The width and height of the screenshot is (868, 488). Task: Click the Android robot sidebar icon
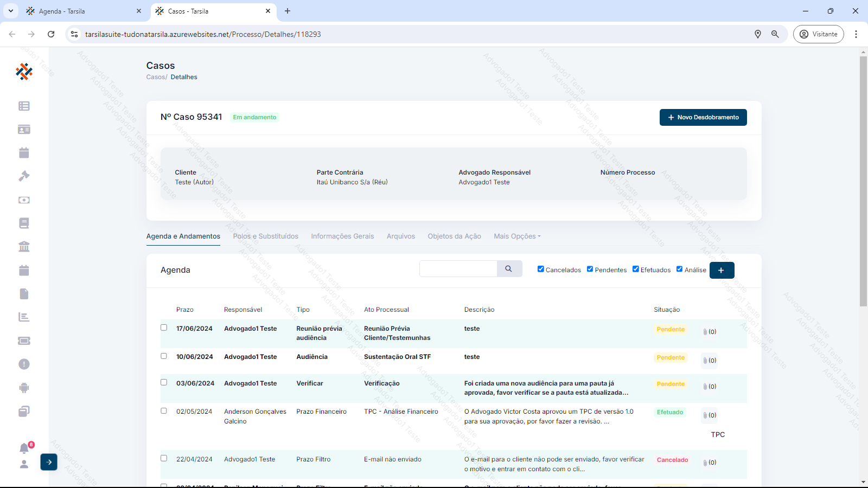point(24,388)
